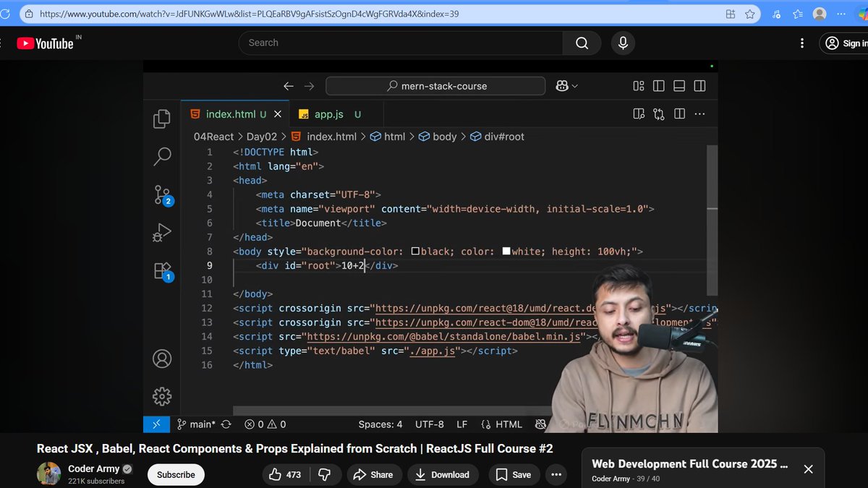
Task: Click VS Code back arrow in video
Action: [x=289, y=86]
